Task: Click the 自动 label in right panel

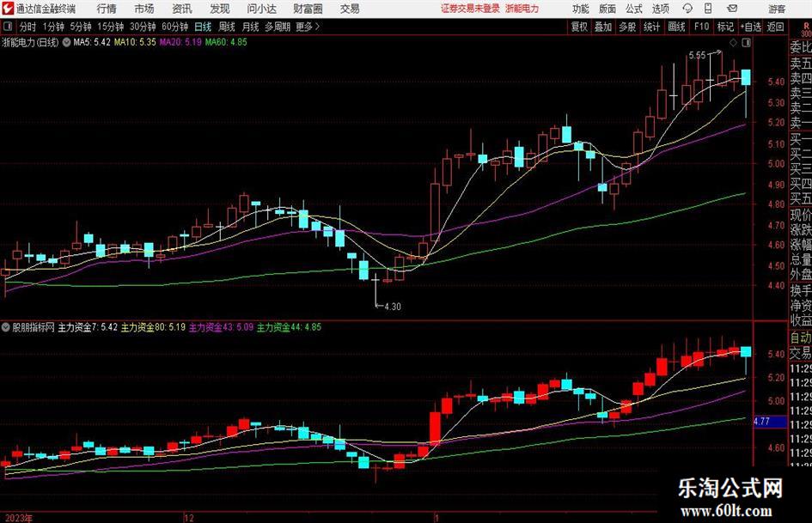Action: click(x=800, y=338)
